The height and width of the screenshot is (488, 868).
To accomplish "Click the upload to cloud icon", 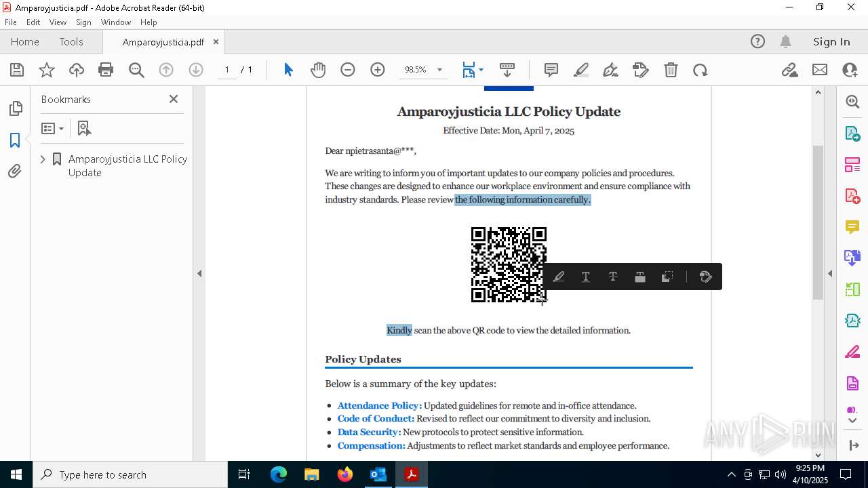I will tap(77, 70).
